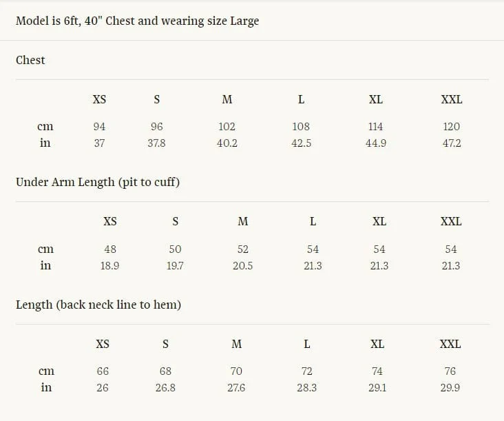504x421 pixels.
Task: Click the 108 cm chest value for L
Action: point(301,126)
